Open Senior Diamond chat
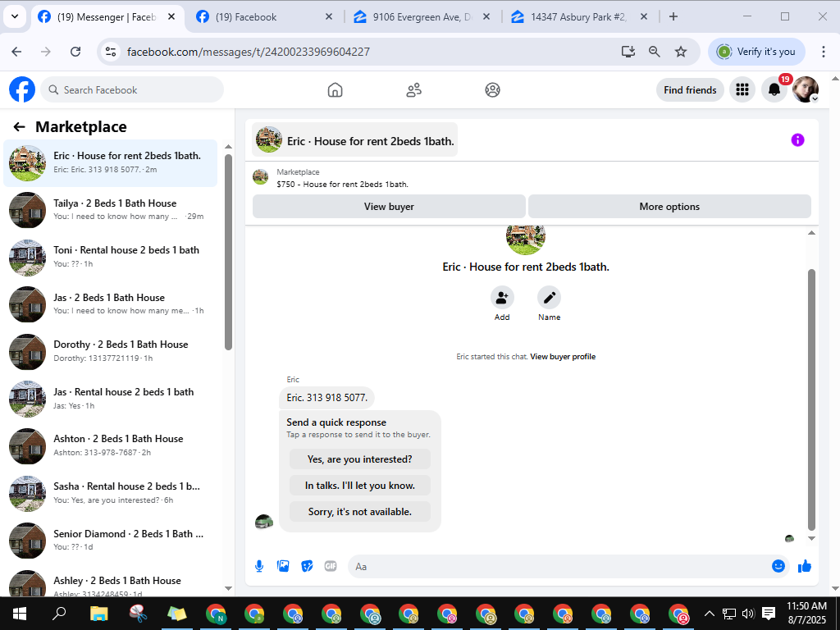Image resolution: width=840 pixels, height=630 pixels. (111, 540)
